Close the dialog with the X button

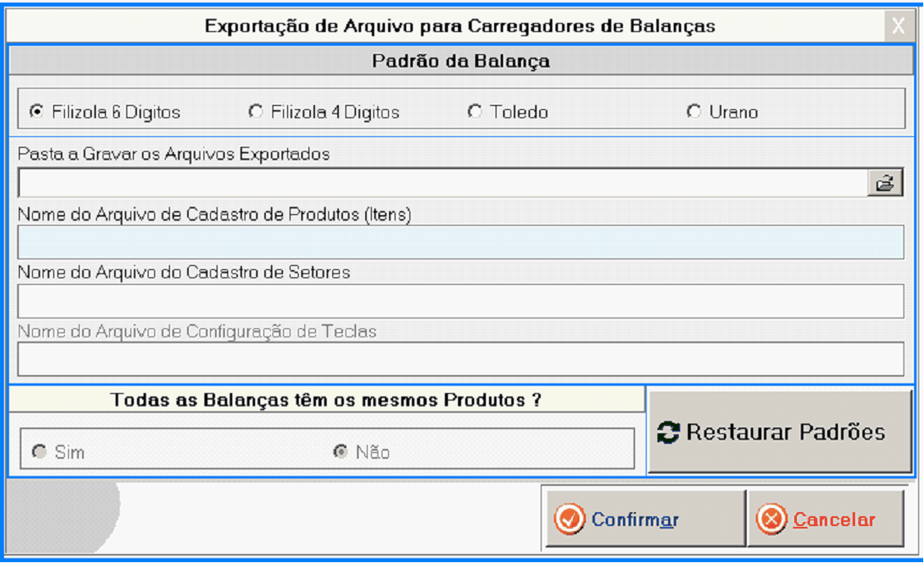click(899, 26)
